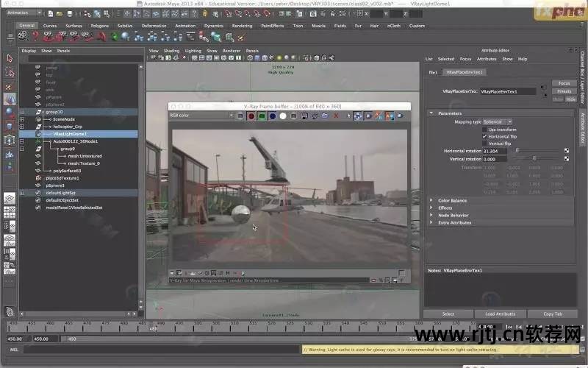Select the blue sphere tool in toolbox
588x368 pixels.
pyautogui.click(x=10, y=112)
